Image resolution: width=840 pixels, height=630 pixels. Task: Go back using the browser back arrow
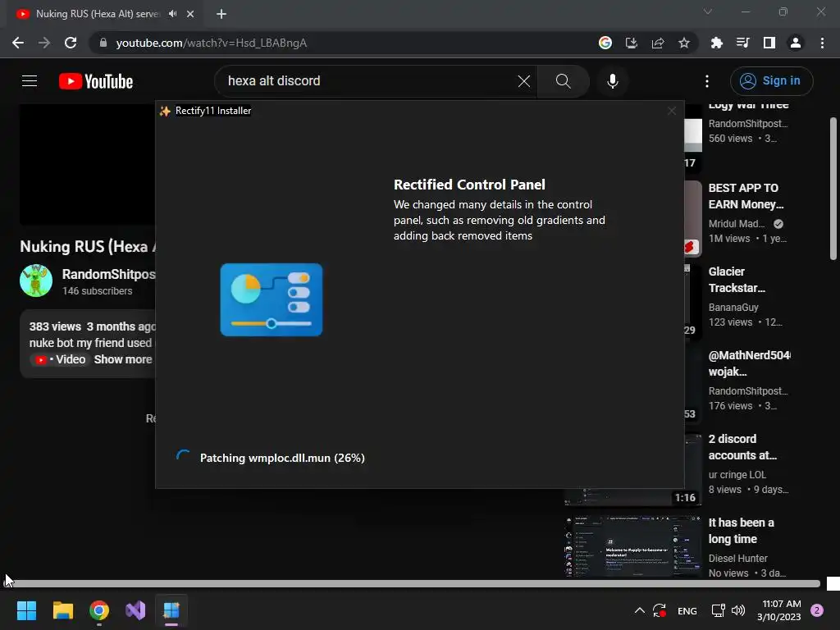pos(18,43)
